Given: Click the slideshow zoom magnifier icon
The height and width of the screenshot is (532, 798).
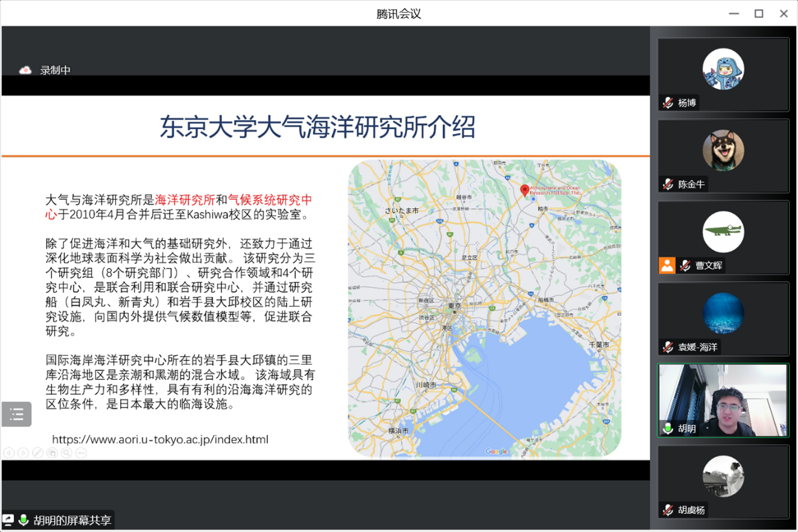Looking at the screenshot, I should (67, 453).
